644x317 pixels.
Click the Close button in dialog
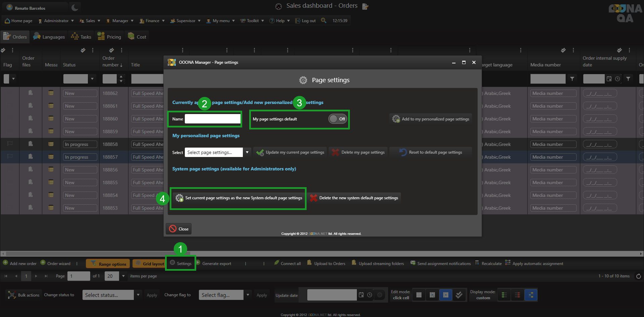(179, 229)
